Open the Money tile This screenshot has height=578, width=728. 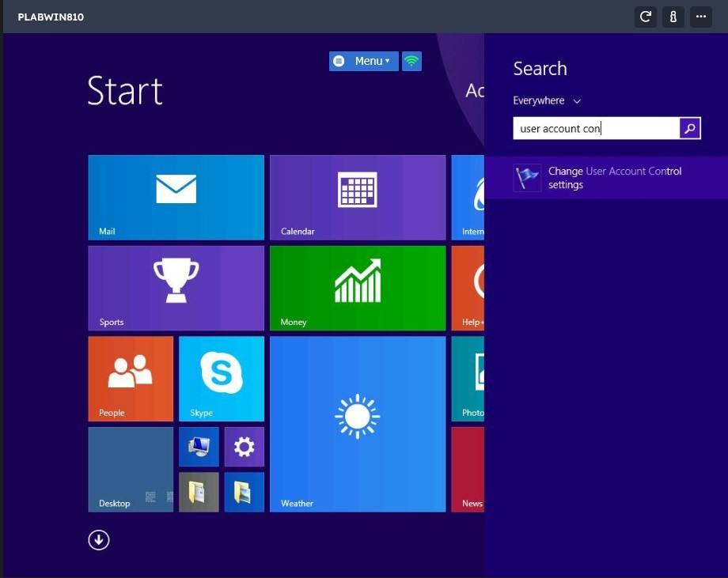358,288
